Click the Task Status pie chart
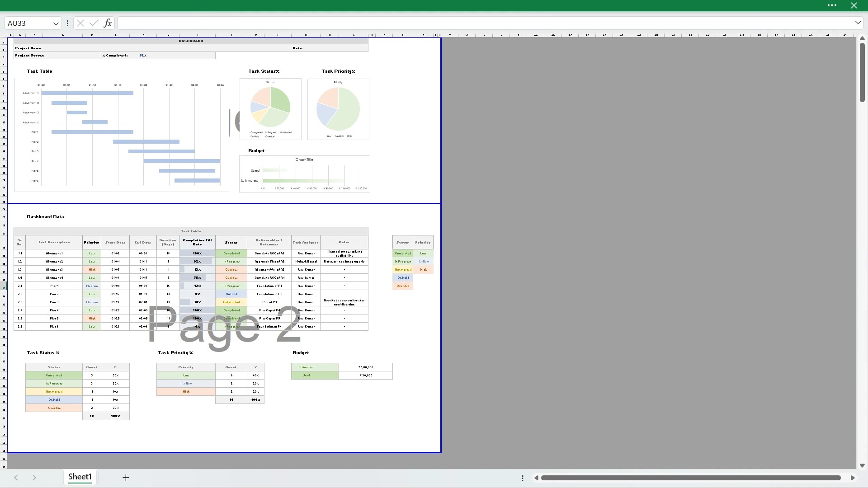Screen dimensions: 868x488 coord(270,108)
